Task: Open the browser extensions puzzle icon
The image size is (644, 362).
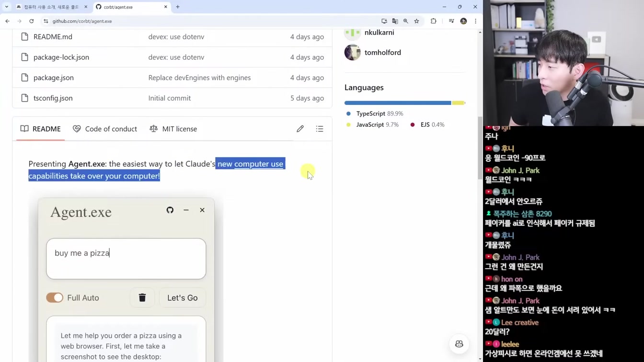Action: (434, 21)
